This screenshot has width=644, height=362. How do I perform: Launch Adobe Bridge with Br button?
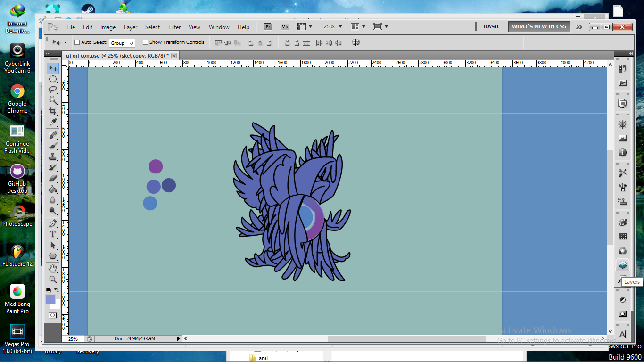pyautogui.click(x=268, y=27)
